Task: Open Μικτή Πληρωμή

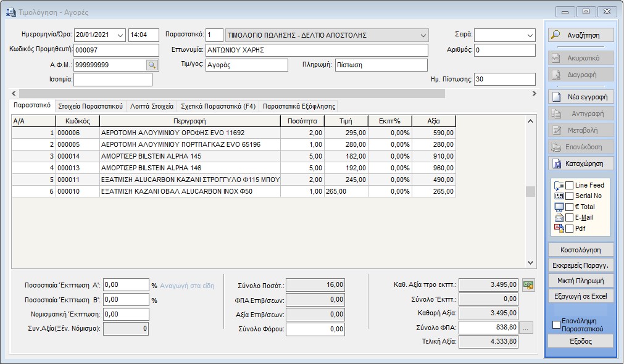Action: tap(580, 281)
